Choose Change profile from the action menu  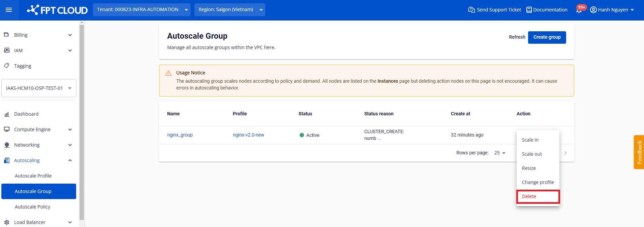point(538,182)
